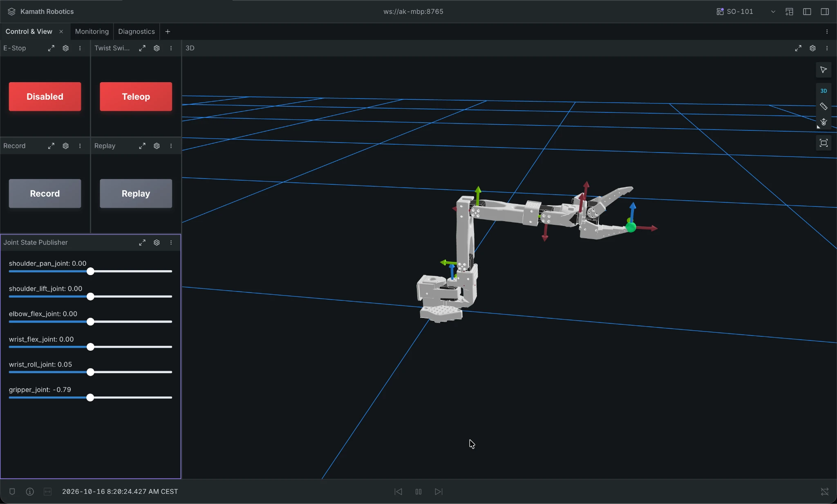Open the publish click tool

(824, 122)
